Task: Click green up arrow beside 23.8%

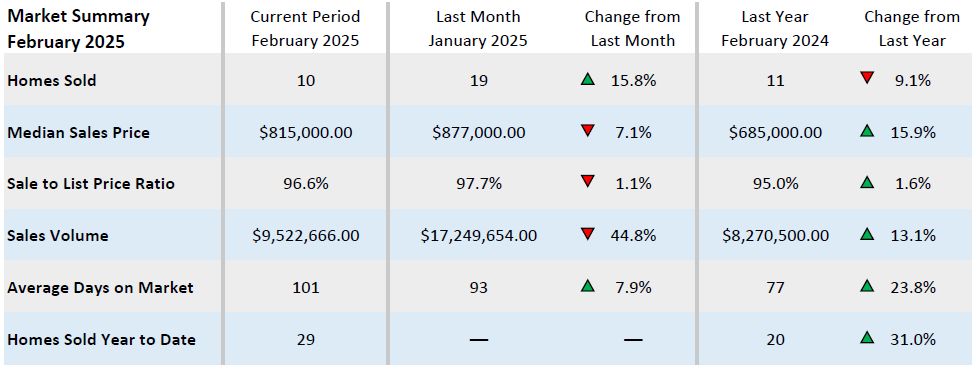Action: 866,287
